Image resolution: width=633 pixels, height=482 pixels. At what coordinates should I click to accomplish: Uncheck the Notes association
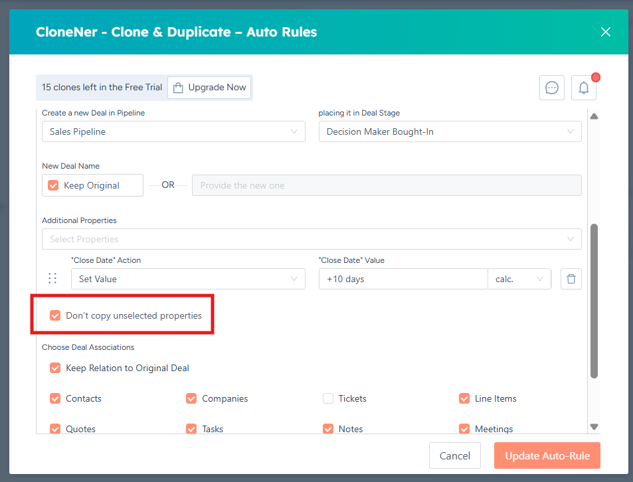coord(328,429)
